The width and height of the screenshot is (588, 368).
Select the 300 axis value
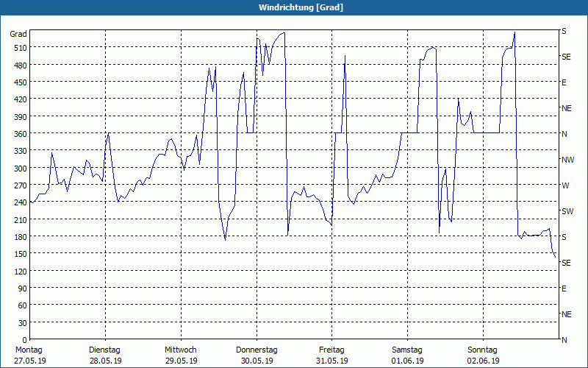tap(21, 169)
